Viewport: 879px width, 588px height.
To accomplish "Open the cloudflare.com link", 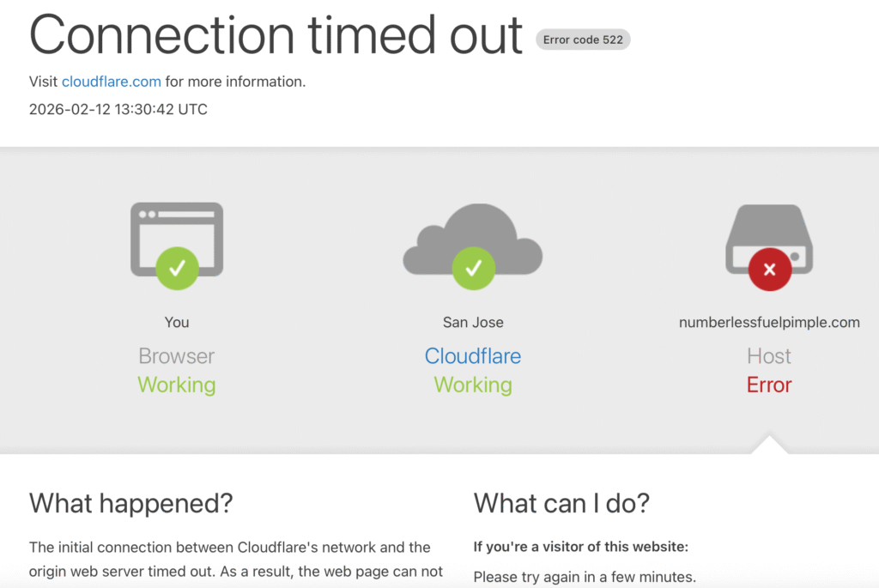I will (112, 82).
